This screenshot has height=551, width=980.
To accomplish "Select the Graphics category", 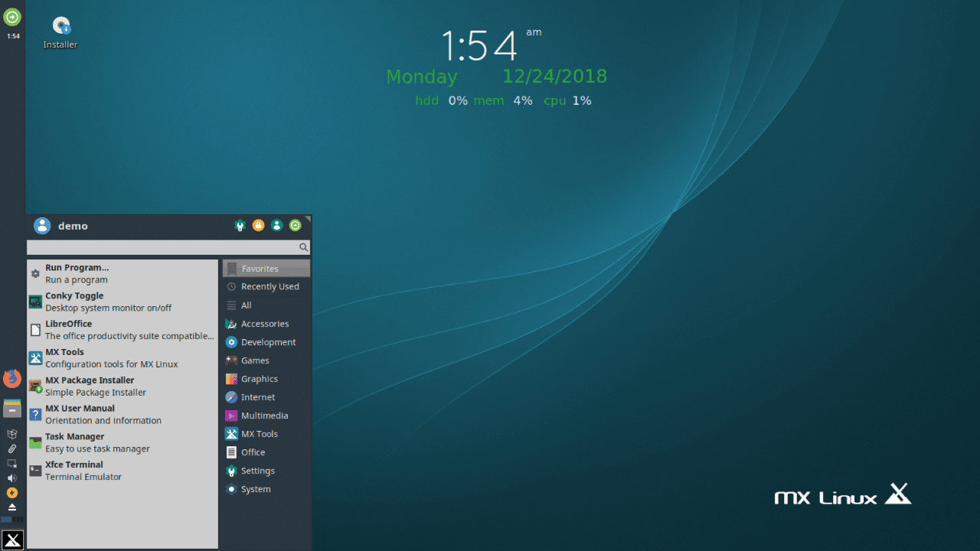I will click(x=266, y=379).
